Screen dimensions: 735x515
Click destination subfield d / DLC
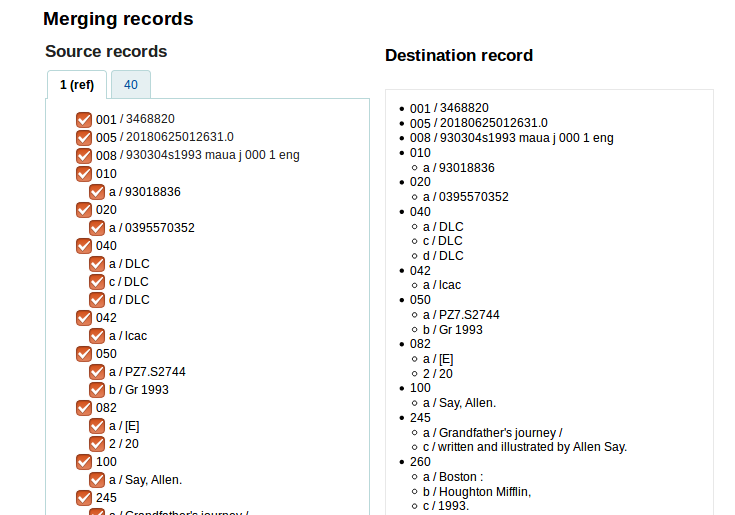coord(443,256)
